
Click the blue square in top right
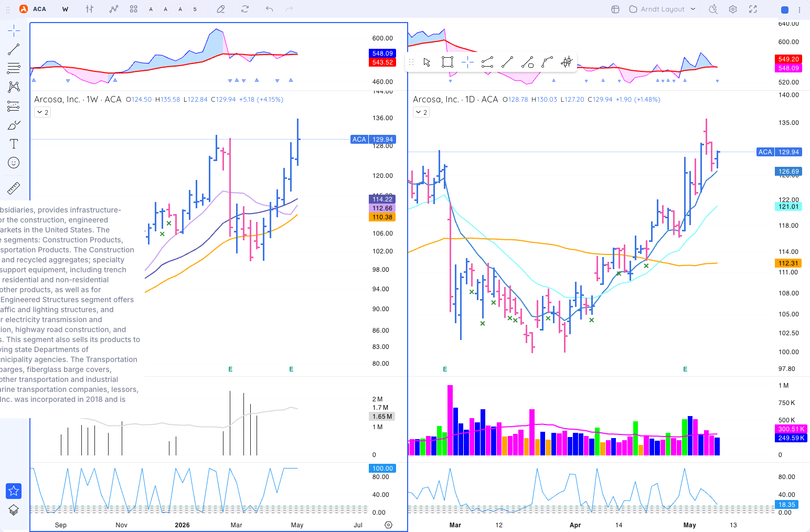(785, 9)
